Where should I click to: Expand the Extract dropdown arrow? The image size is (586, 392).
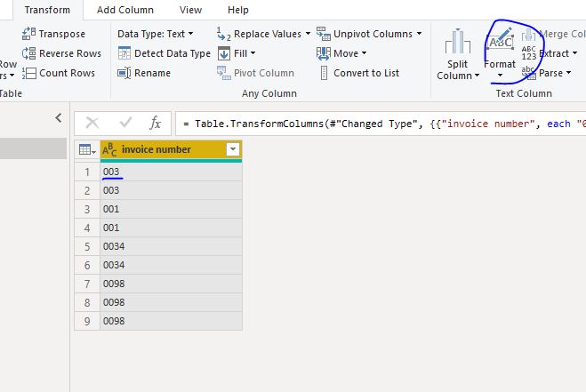574,53
